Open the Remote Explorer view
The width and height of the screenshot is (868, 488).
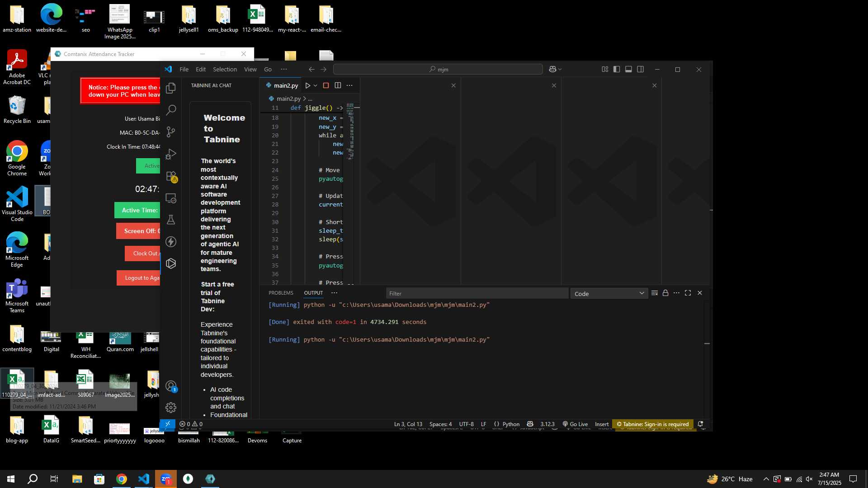[x=171, y=198]
